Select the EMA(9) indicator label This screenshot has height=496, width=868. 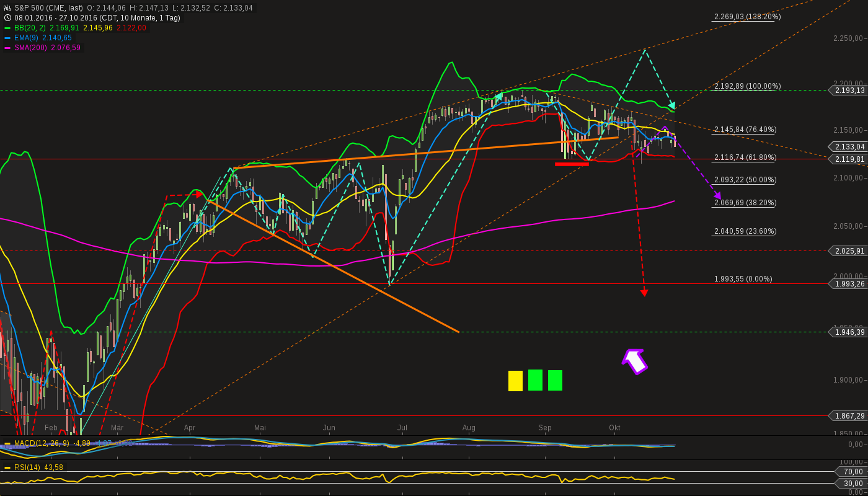click(x=27, y=38)
